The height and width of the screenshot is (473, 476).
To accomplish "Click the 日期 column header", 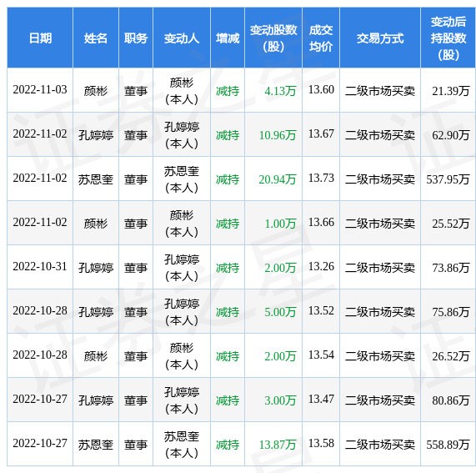I will pos(40,38).
